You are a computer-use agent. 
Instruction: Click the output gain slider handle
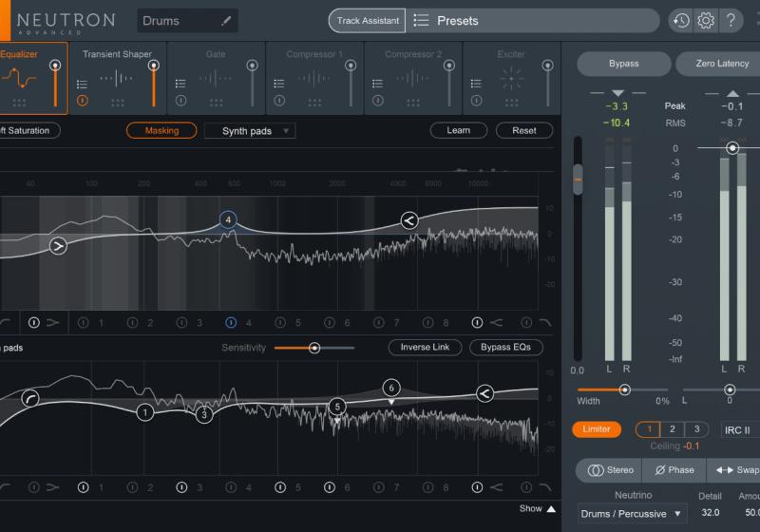pyautogui.click(x=732, y=148)
